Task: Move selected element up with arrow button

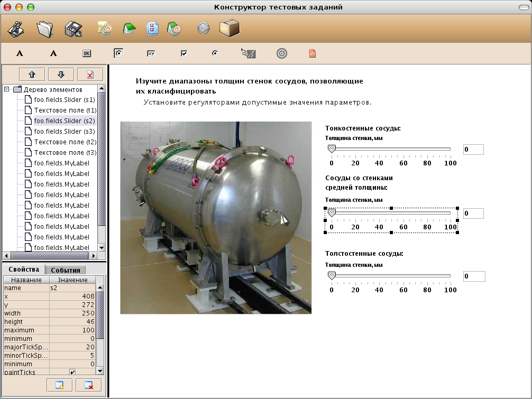Action: [32, 74]
